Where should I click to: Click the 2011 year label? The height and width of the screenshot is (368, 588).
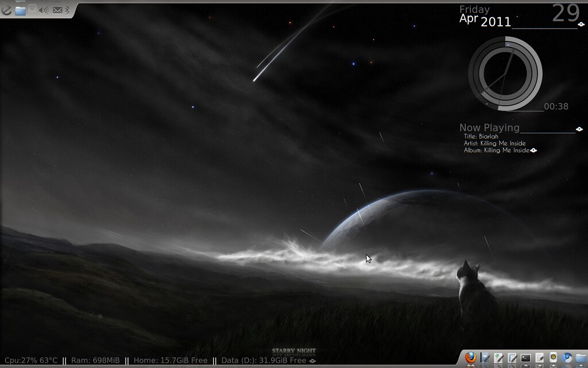tap(496, 22)
